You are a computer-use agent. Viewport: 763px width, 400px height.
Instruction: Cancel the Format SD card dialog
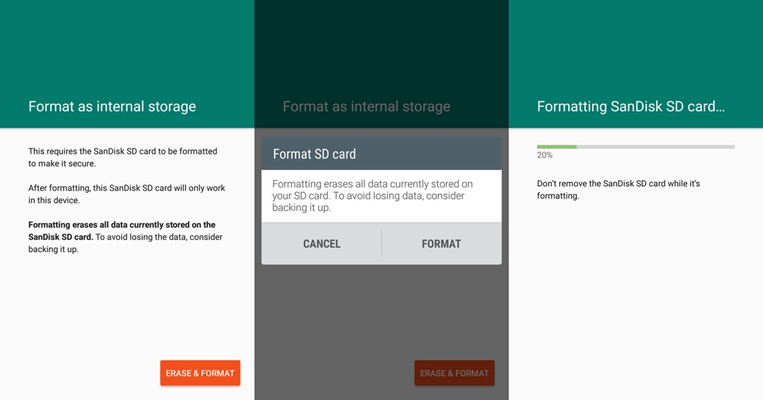322,244
